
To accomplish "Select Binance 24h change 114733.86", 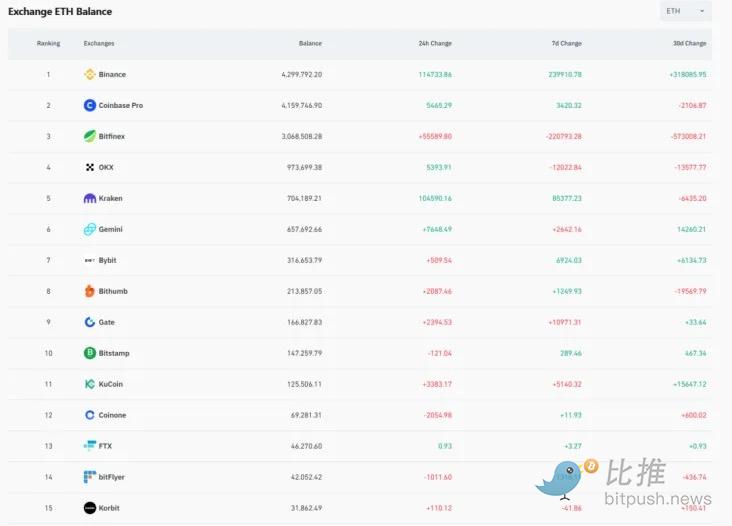I will pos(435,75).
